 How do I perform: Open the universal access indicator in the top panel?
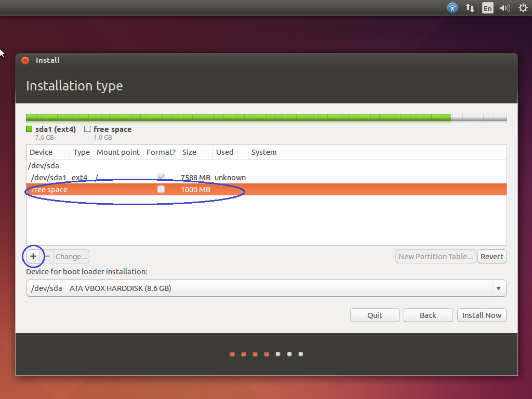(x=453, y=8)
